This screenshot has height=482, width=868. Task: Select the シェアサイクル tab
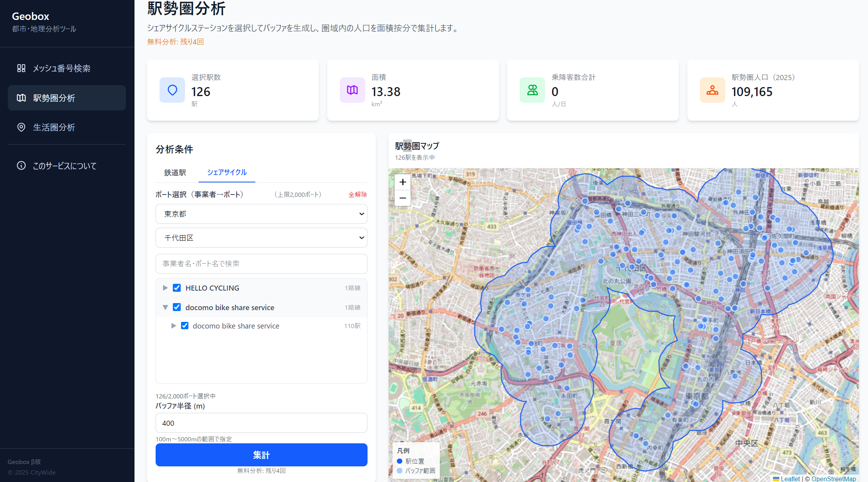coord(227,173)
